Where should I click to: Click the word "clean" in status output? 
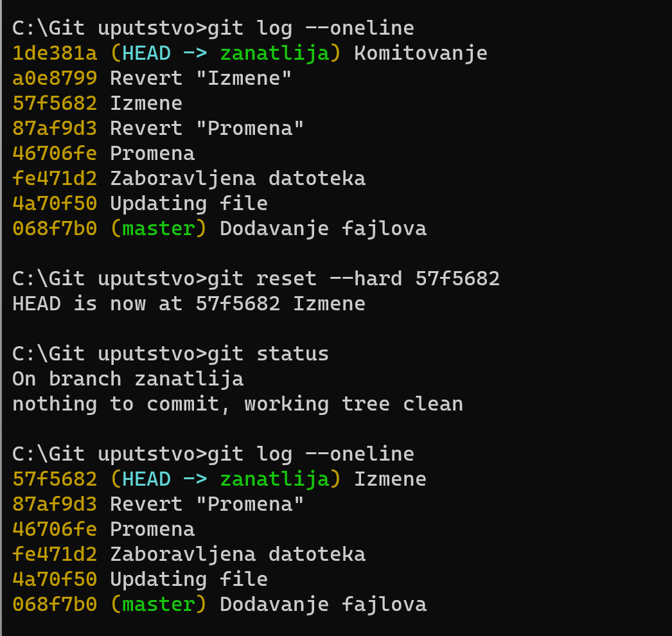click(x=432, y=403)
